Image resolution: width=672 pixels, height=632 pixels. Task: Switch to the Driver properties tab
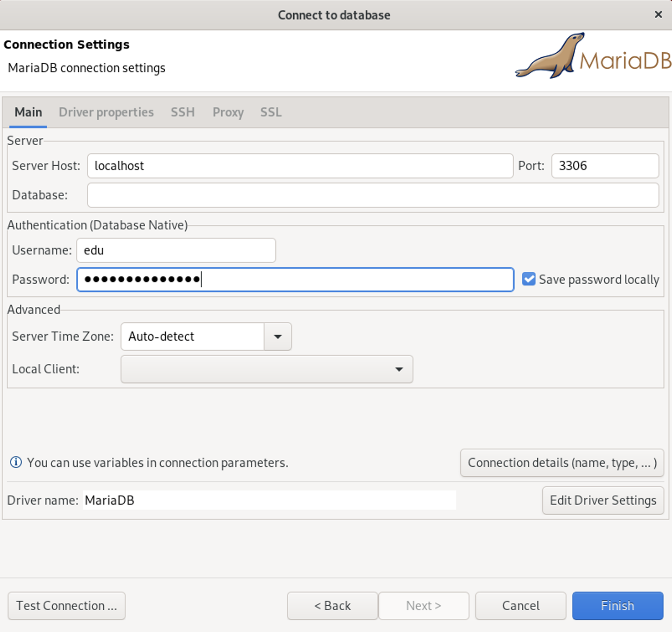coord(106,112)
